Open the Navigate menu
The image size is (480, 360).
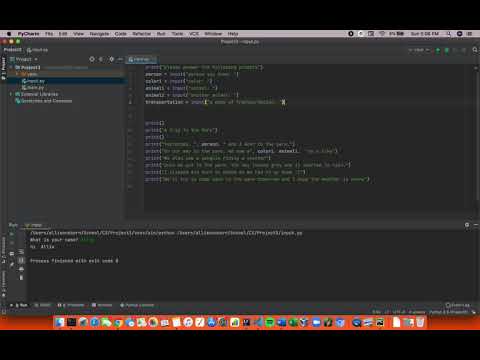99,34
